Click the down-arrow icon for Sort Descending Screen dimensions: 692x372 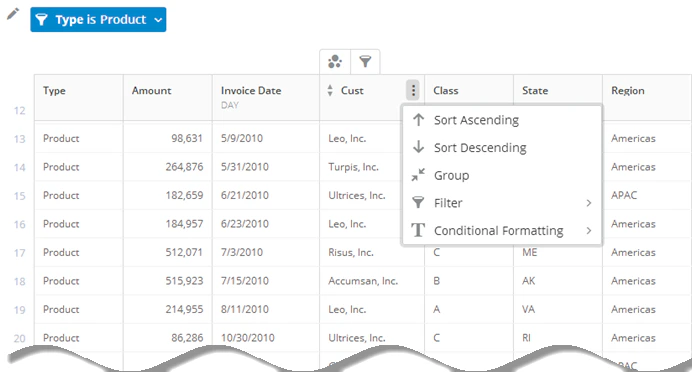[x=418, y=147]
